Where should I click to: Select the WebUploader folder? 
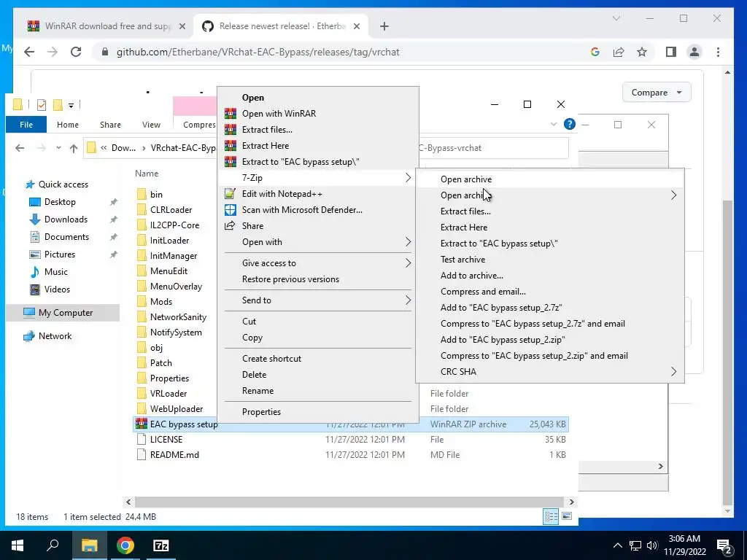pyautogui.click(x=177, y=409)
